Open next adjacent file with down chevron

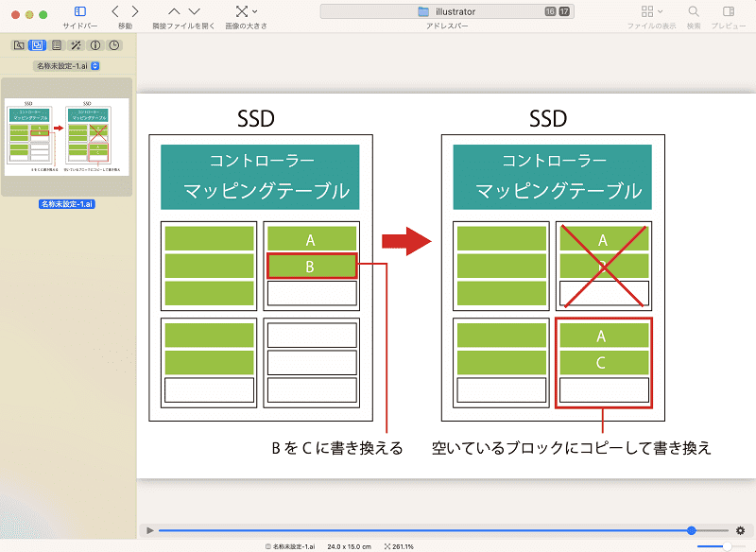click(x=195, y=11)
